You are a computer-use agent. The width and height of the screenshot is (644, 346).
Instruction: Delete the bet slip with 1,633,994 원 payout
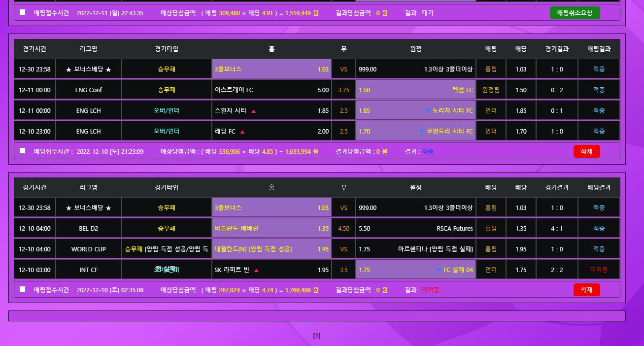(x=586, y=151)
